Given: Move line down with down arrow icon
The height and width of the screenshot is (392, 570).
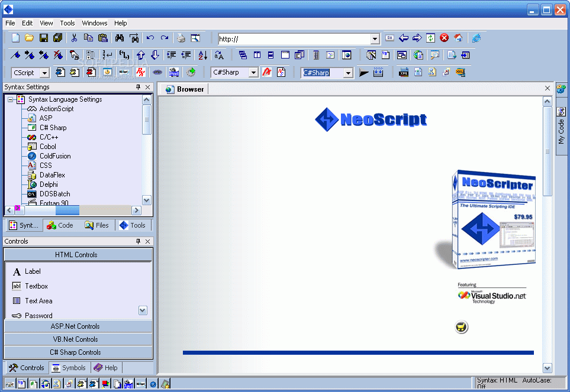Looking at the screenshot, I should click(155, 55).
